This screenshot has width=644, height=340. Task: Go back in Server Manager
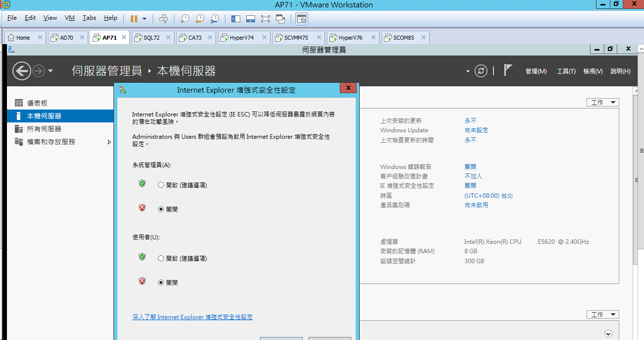click(21, 71)
